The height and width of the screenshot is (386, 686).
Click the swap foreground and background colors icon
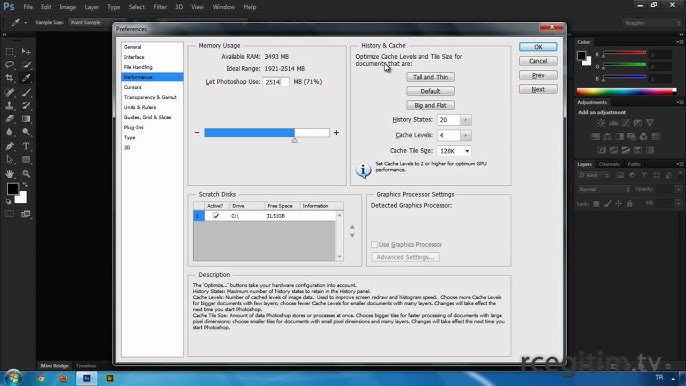[25, 185]
